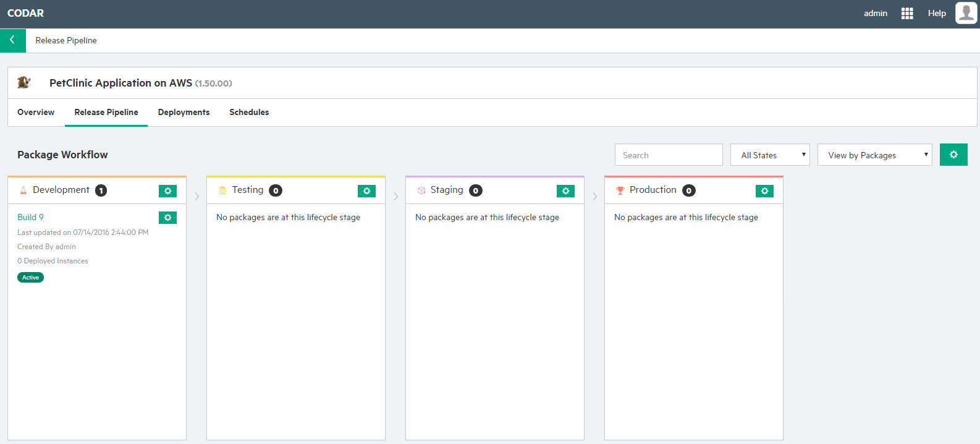Click the Last updated timestamp text
This screenshot has height=444, width=980.
pos(83,233)
